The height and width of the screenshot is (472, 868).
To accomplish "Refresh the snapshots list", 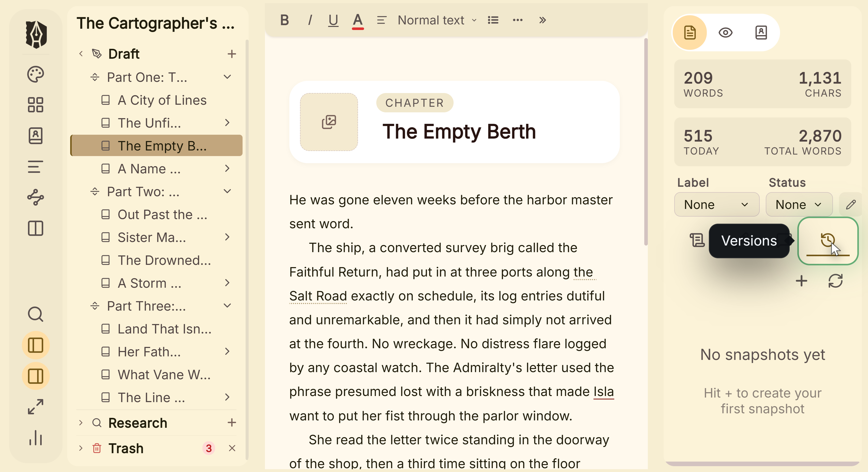I will point(835,281).
